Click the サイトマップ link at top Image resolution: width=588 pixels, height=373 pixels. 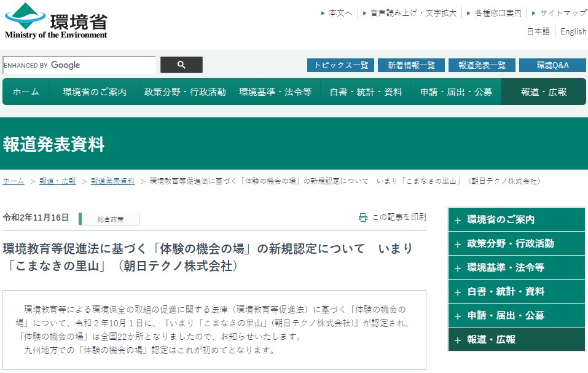562,13
